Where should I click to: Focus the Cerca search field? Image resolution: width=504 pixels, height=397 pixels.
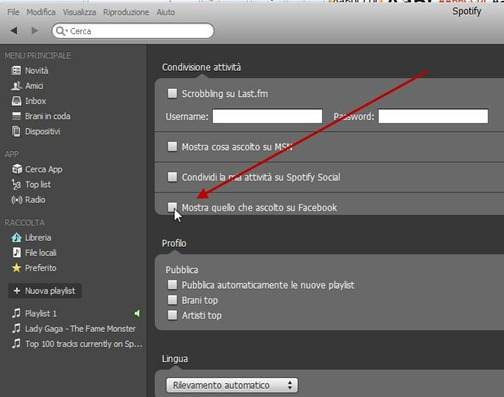click(x=133, y=31)
